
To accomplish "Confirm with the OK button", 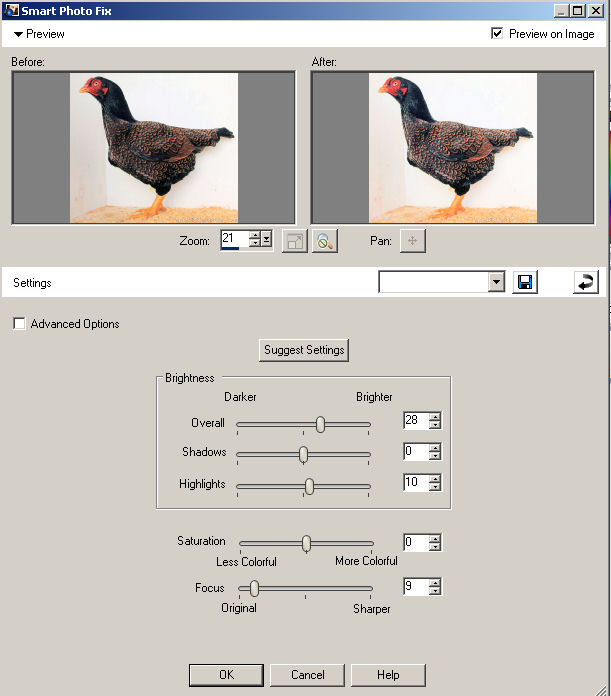I will click(x=226, y=675).
